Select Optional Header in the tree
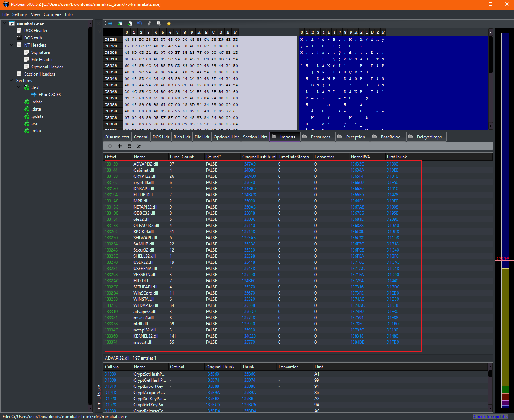514x420 pixels. 47,67
